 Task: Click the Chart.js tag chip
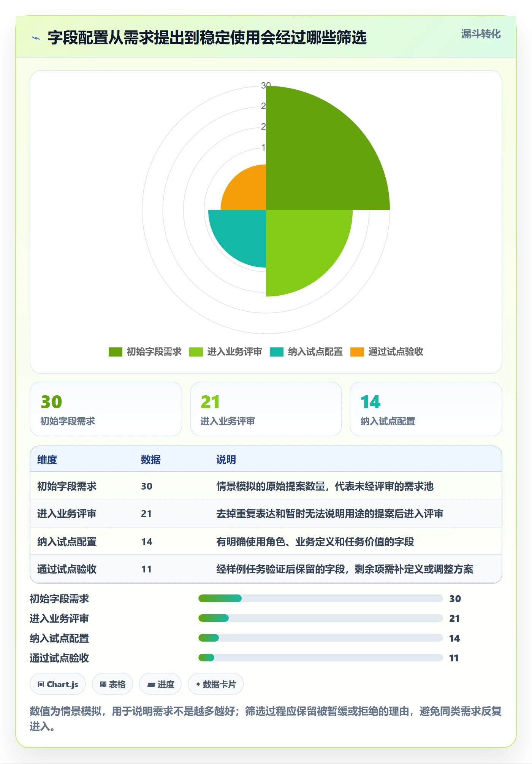(x=58, y=684)
